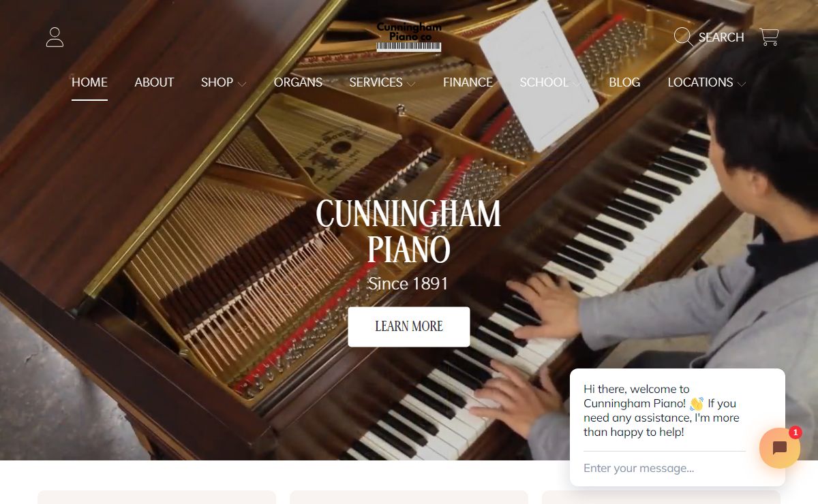
Task: Open the user account icon
Action: [x=55, y=37]
